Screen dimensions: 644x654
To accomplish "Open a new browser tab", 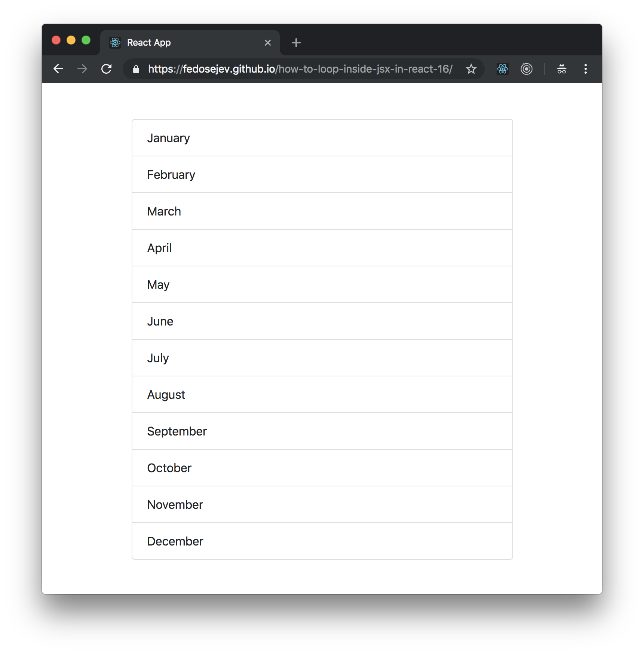I will pos(296,42).
